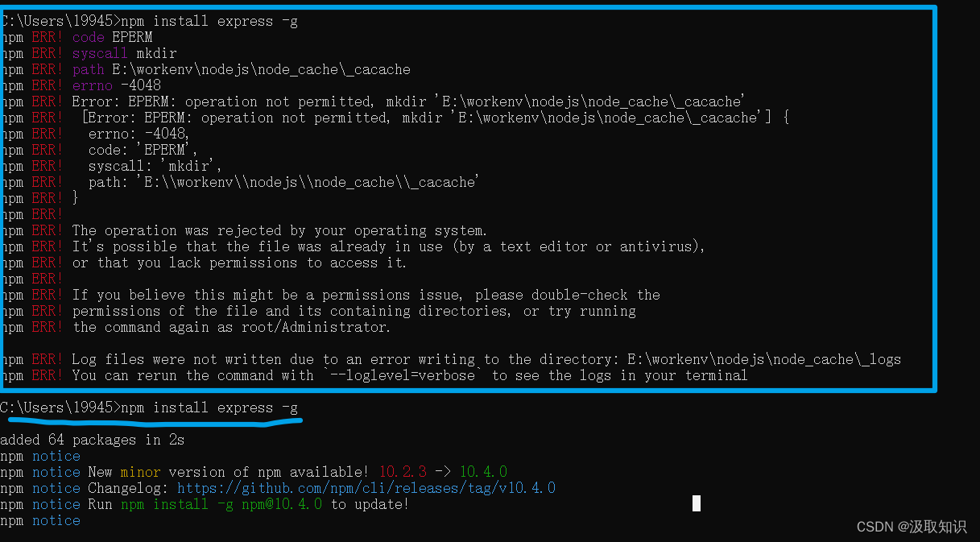Click the second 'npm install express -g' command

coord(209,408)
